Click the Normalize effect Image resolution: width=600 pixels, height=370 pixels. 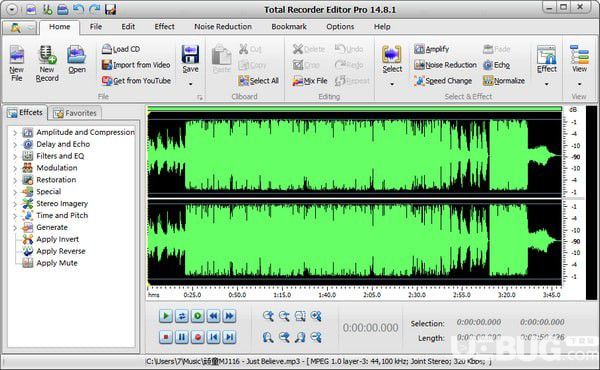504,81
